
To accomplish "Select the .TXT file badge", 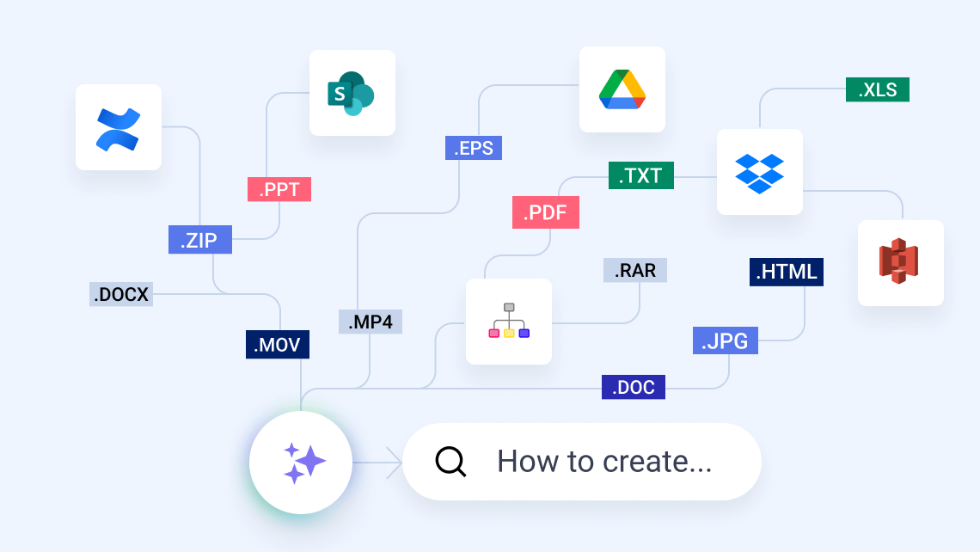I will click(x=640, y=175).
